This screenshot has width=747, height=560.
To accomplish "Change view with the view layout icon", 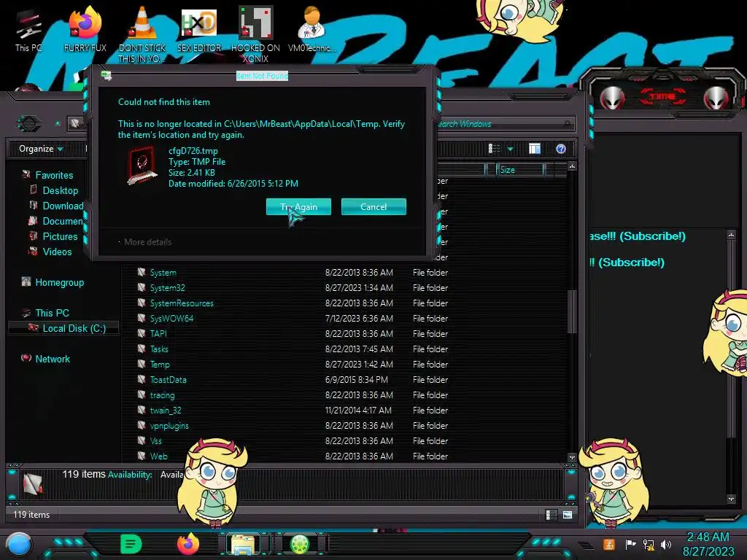I will click(494, 149).
